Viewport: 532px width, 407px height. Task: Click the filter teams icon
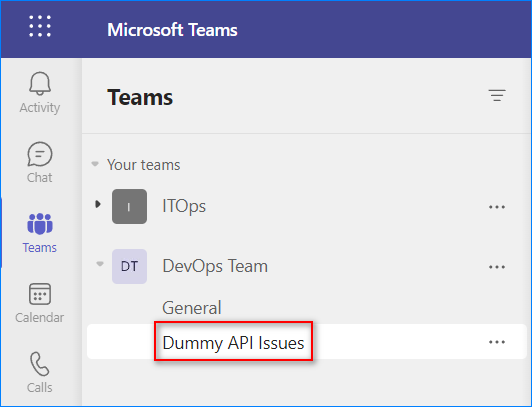pos(497,95)
